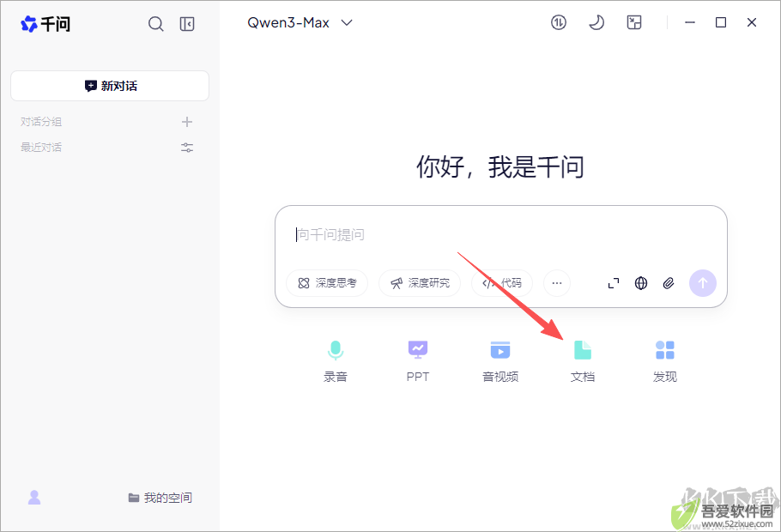Open the 音视频 media tool
This screenshot has width=781, height=532.
click(500, 361)
